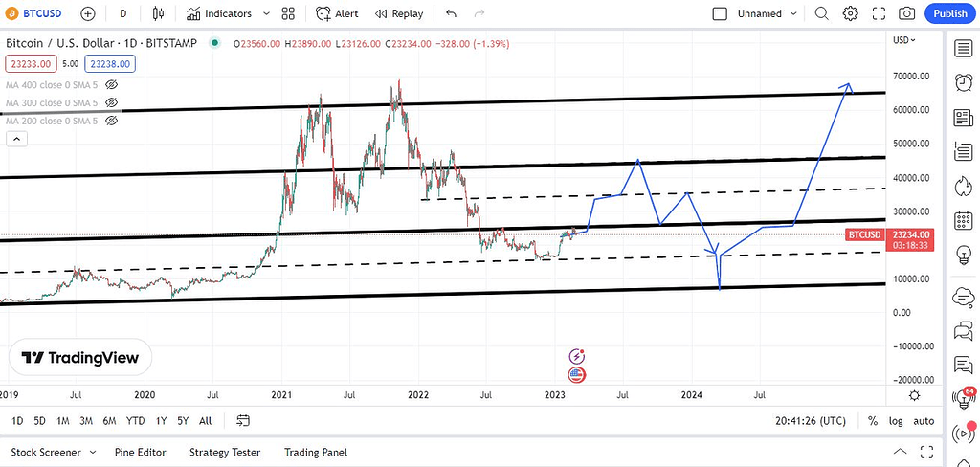Select the YTD time range
This screenshot has width=980, height=467.
pyautogui.click(x=135, y=421)
